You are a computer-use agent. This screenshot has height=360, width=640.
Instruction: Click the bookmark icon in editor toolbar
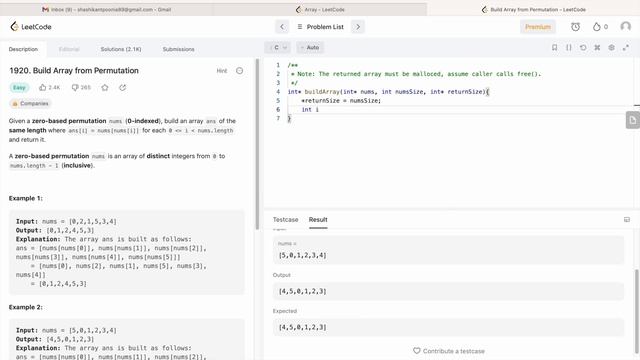(x=554, y=48)
